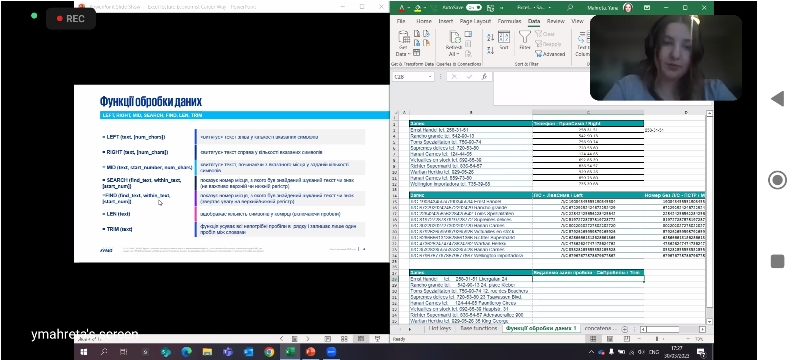Click the Windows Start button

pos(84,352)
